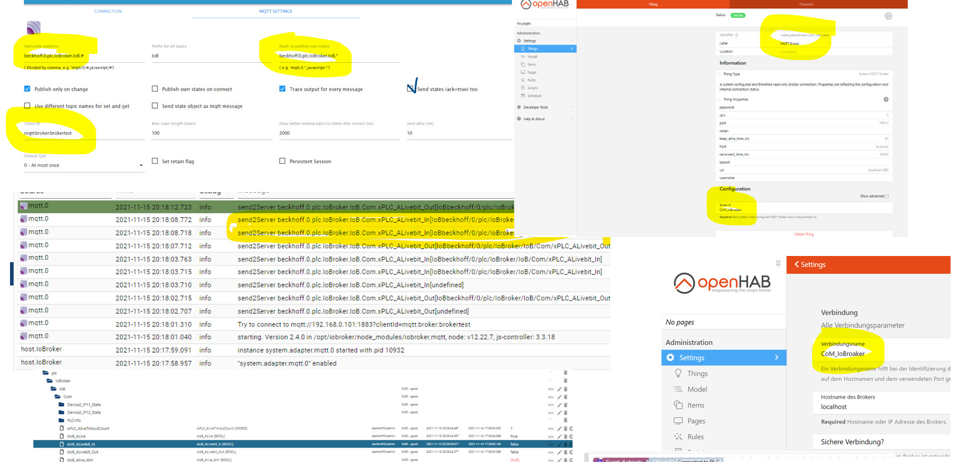Click the Items icon in lower openHAB sidebar
This screenshot has width=980, height=462.
coord(678,405)
